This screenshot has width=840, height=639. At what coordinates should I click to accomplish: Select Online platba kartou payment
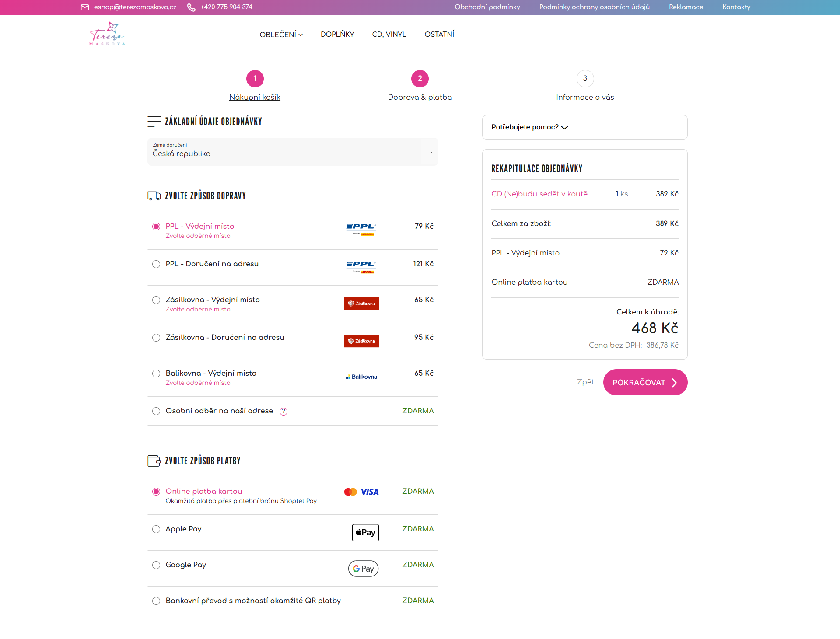[x=156, y=492]
